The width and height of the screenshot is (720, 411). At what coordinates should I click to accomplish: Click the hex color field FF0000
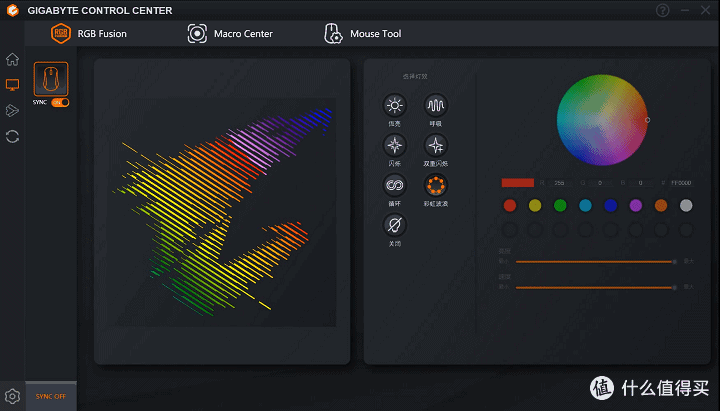[681, 183]
